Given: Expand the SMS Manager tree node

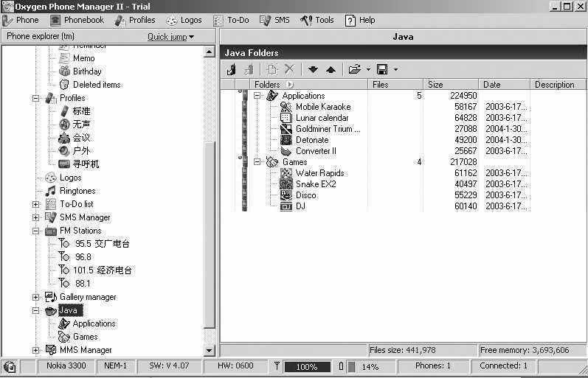Looking at the screenshot, I should tap(35, 217).
